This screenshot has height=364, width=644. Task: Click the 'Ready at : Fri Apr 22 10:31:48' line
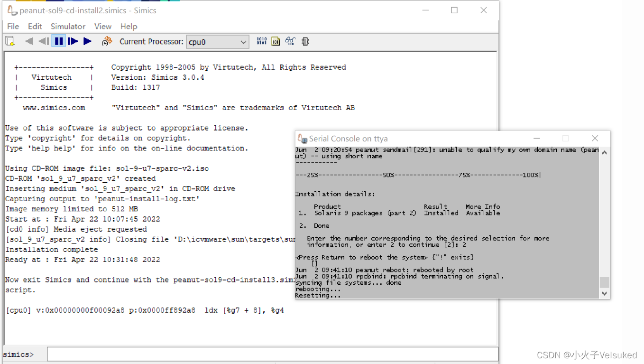point(83,260)
